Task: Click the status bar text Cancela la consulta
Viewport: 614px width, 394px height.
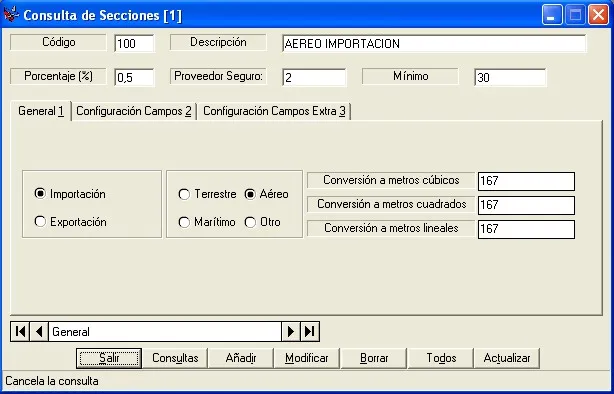Action: coord(52,381)
